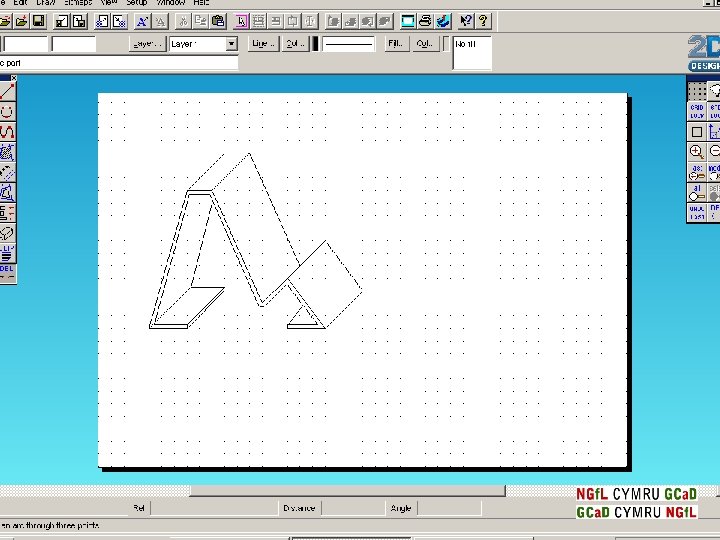Click the blue Text 'A' tool icon

[142, 21]
